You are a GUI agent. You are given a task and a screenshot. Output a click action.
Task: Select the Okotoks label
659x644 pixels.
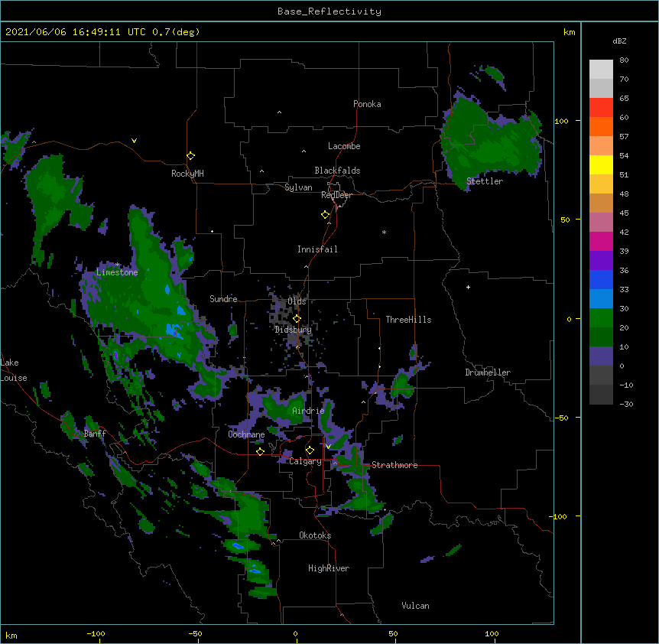[315, 535]
